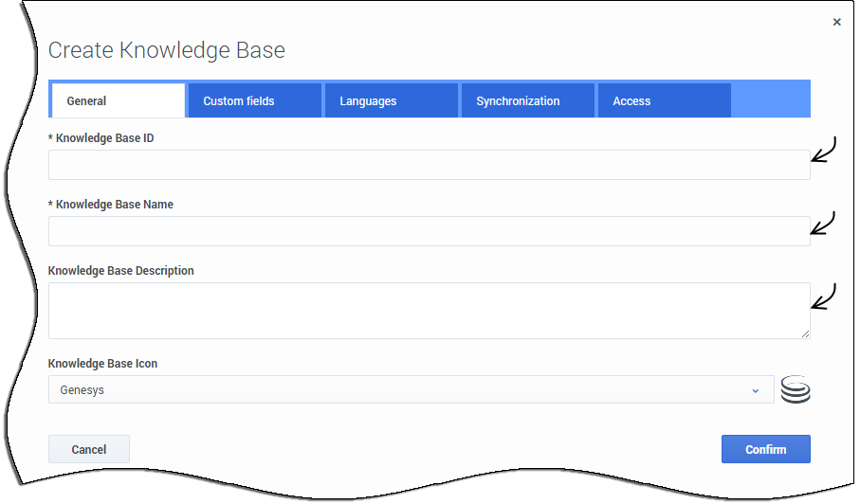
Task: Open the Custom fields tab
Action: (x=254, y=100)
